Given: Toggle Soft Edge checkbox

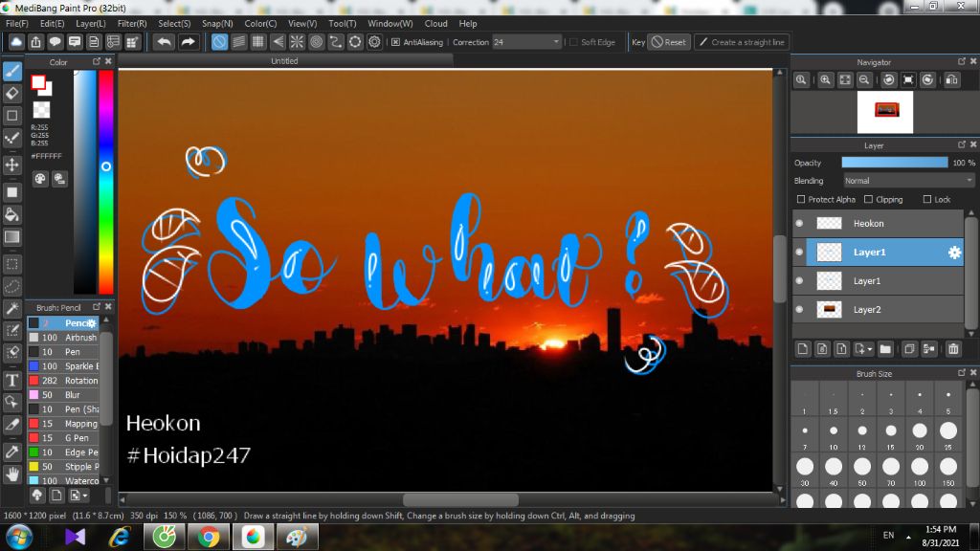Looking at the screenshot, I should [574, 42].
